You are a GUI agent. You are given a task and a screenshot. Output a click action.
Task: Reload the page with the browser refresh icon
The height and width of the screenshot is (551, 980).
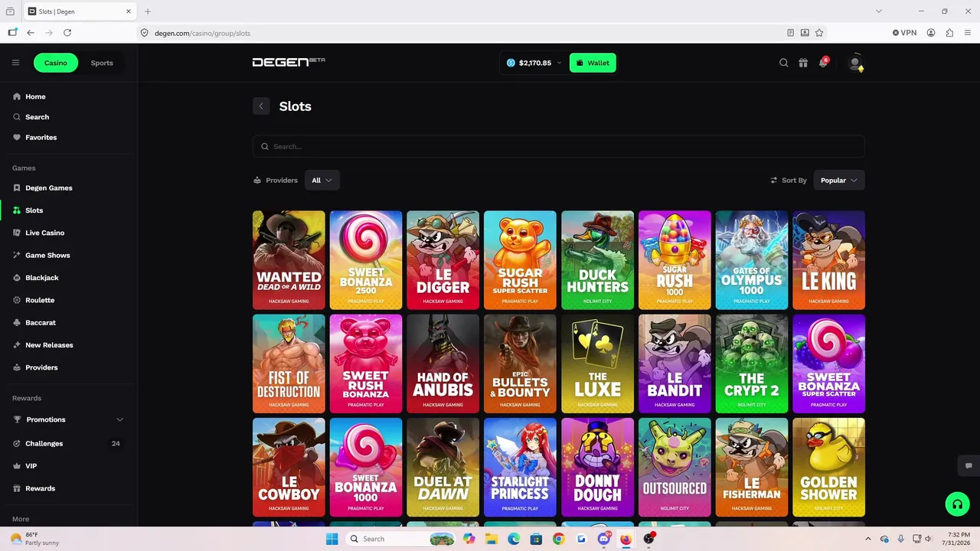click(67, 33)
